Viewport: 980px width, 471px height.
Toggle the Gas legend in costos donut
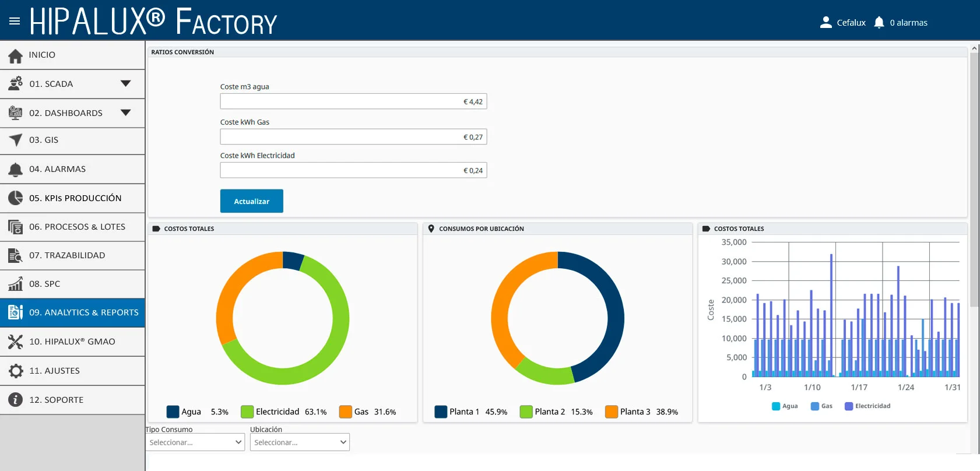pos(367,412)
